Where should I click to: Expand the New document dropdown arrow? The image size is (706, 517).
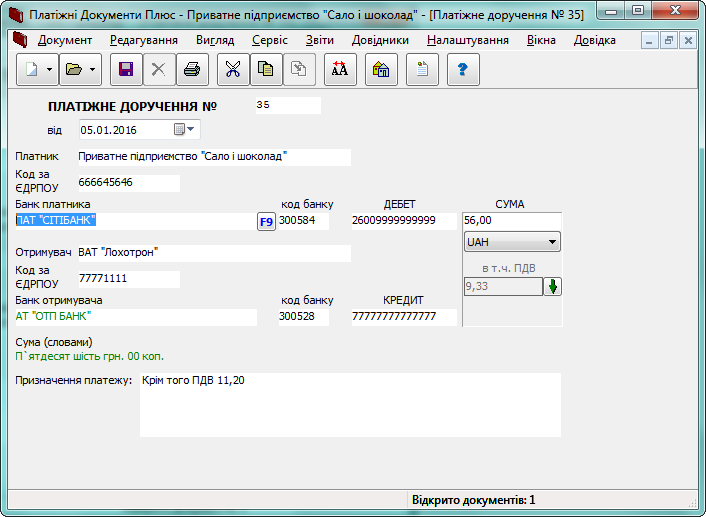(50, 69)
